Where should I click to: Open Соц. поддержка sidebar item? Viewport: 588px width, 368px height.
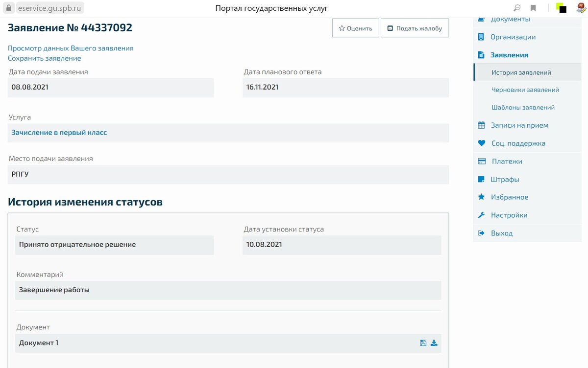[x=518, y=143]
